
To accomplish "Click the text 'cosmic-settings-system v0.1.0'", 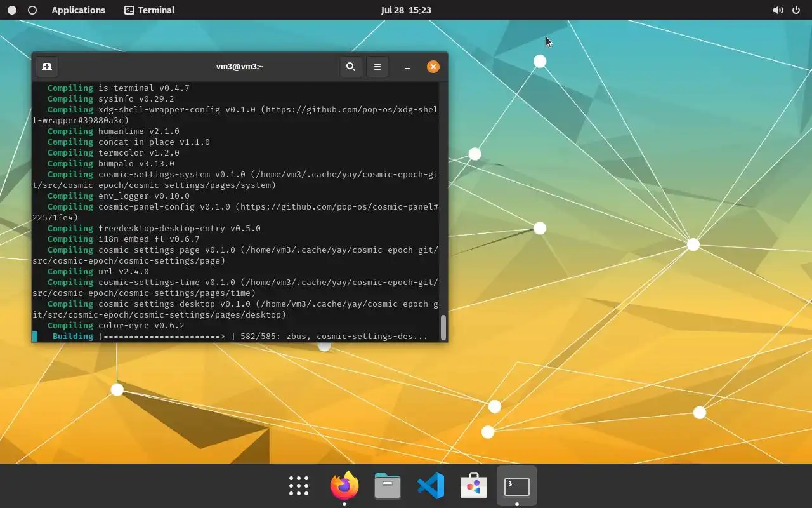I will pyautogui.click(x=172, y=175).
